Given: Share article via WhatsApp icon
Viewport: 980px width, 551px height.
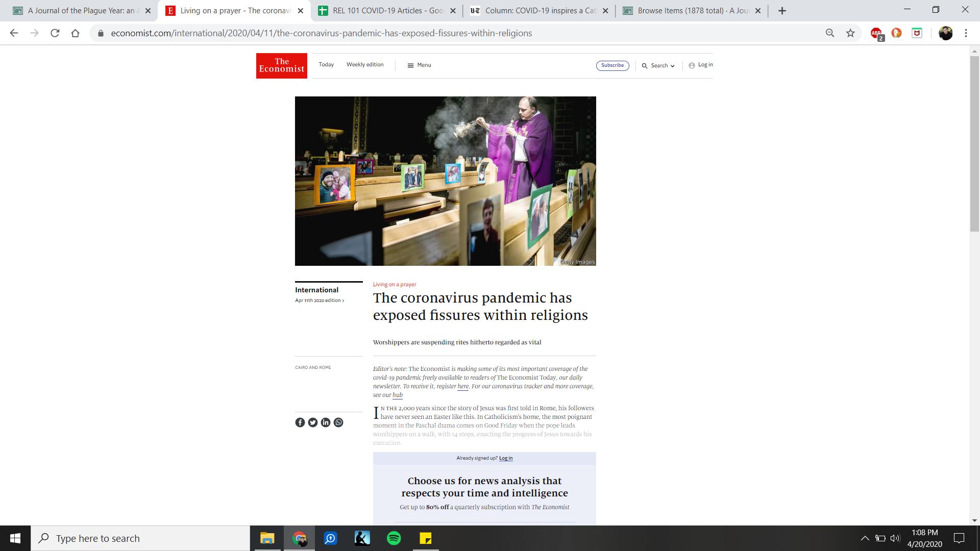Looking at the screenshot, I should tap(338, 422).
